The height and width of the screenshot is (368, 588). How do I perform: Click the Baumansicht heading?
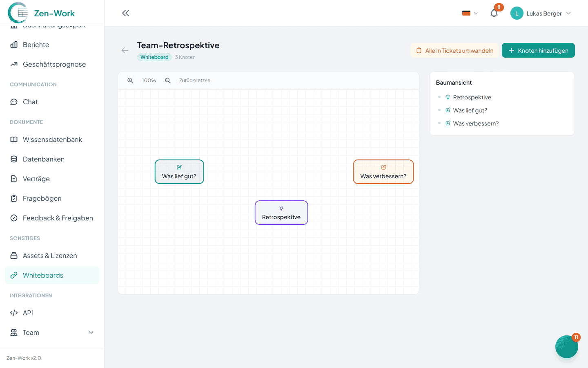[454, 83]
